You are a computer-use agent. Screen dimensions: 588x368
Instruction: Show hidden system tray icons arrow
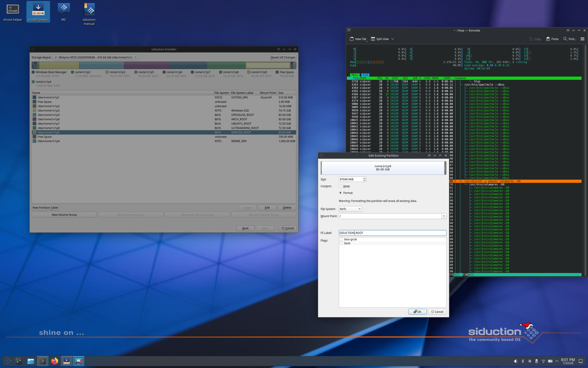(x=557, y=361)
